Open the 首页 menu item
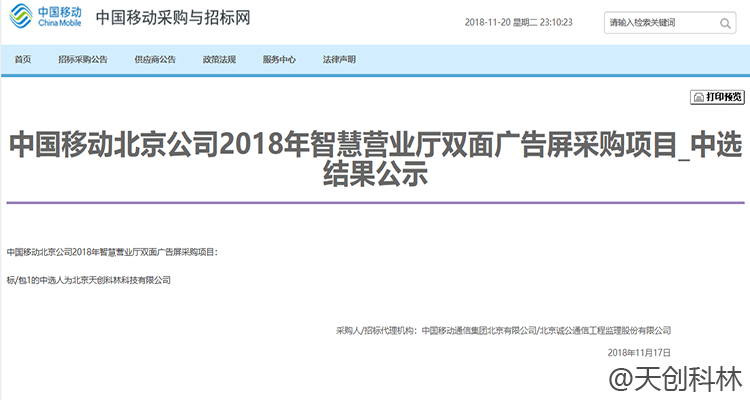 23,59
